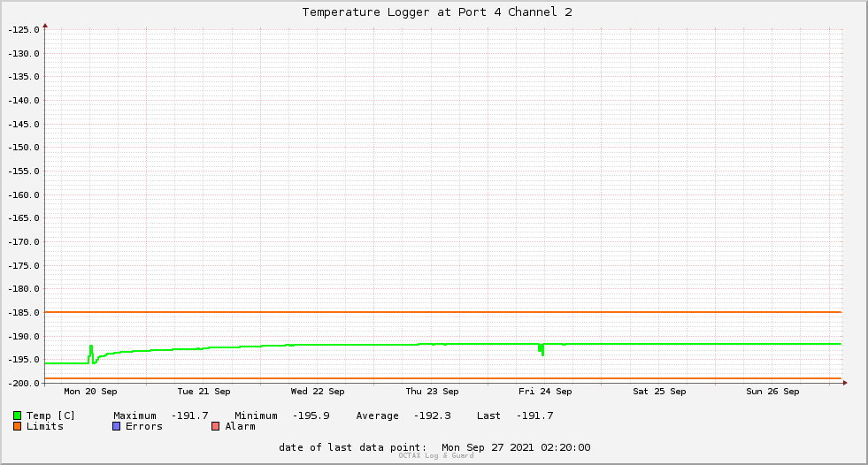The height and width of the screenshot is (465, 868).
Task: Click the 'Maximum' statistic label
Action: [x=135, y=415]
